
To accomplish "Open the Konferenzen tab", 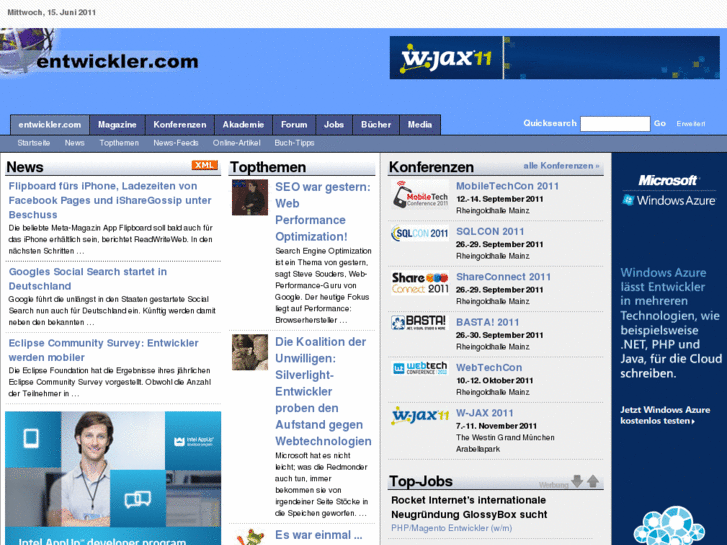I will (180, 125).
